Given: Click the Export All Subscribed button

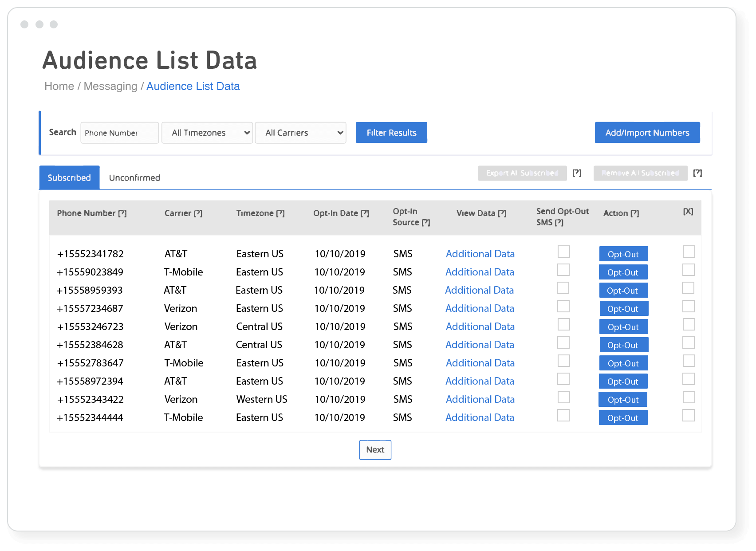Looking at the screenshot, I should coord(522,173).
